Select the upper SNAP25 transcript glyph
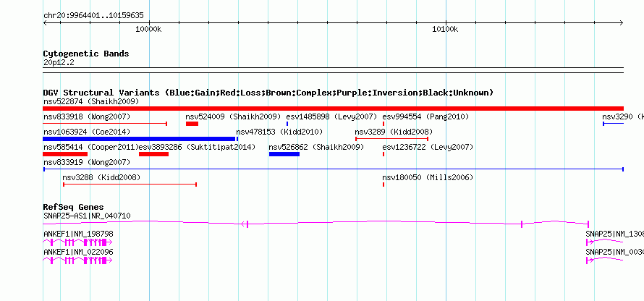644x301 pixels. (605, 242)
